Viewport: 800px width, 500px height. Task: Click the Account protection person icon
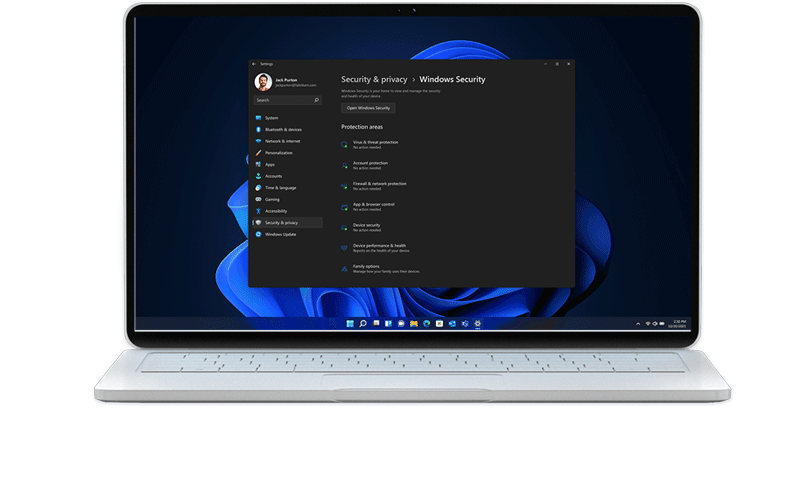[344, 166]
